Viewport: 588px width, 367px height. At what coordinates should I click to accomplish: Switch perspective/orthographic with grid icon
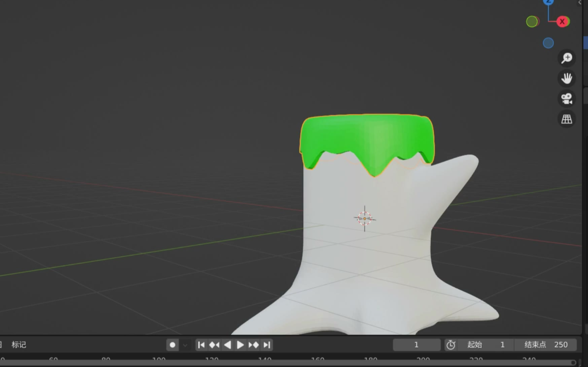(x=566, y=119)
